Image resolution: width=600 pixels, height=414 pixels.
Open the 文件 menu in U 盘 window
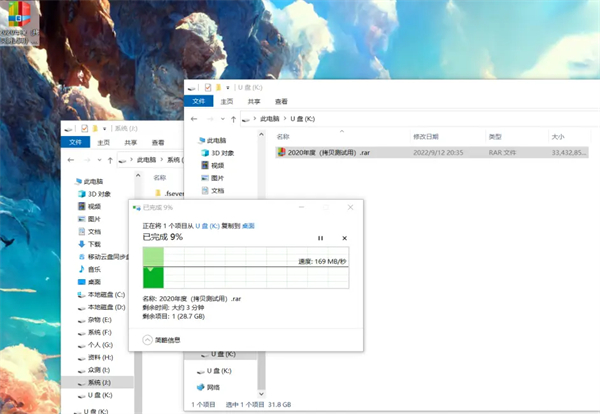199,101
